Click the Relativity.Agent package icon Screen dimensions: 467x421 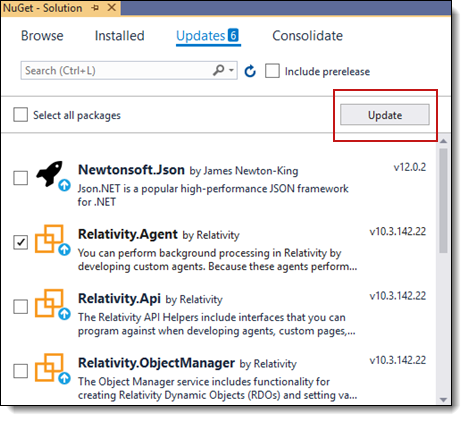[x=49, y=238]
